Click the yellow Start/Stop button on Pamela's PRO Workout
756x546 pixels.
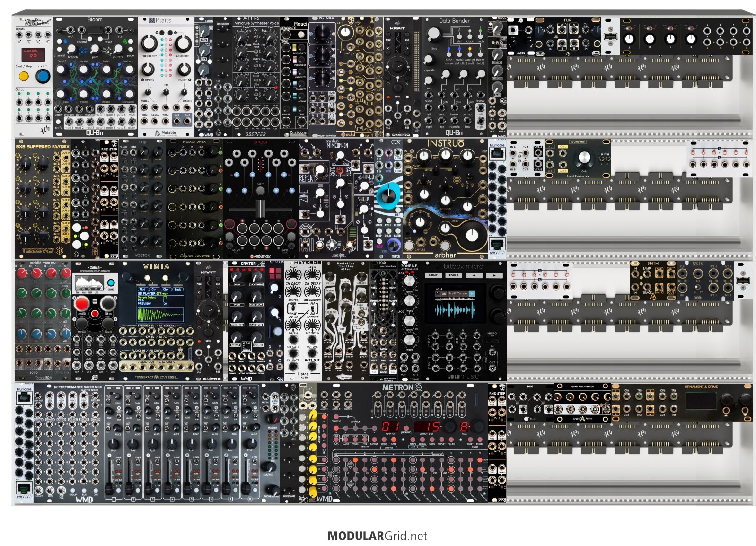point(24,76)
